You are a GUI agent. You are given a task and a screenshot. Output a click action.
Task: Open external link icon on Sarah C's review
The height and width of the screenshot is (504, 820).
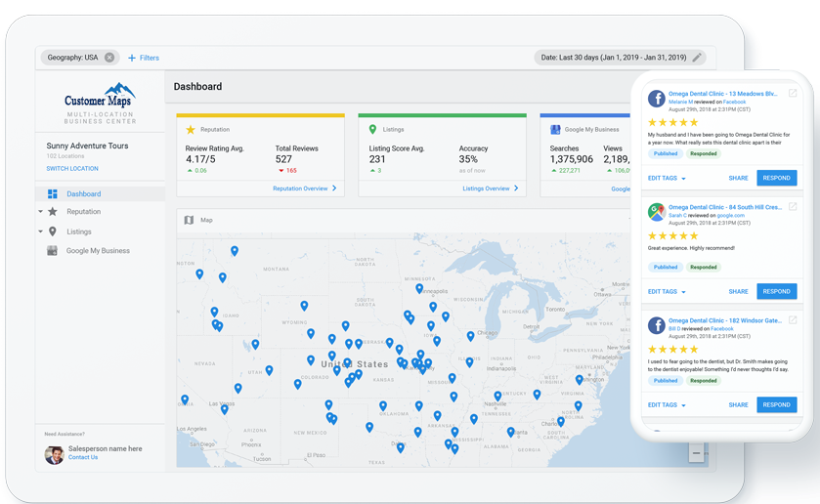(793, 207)
